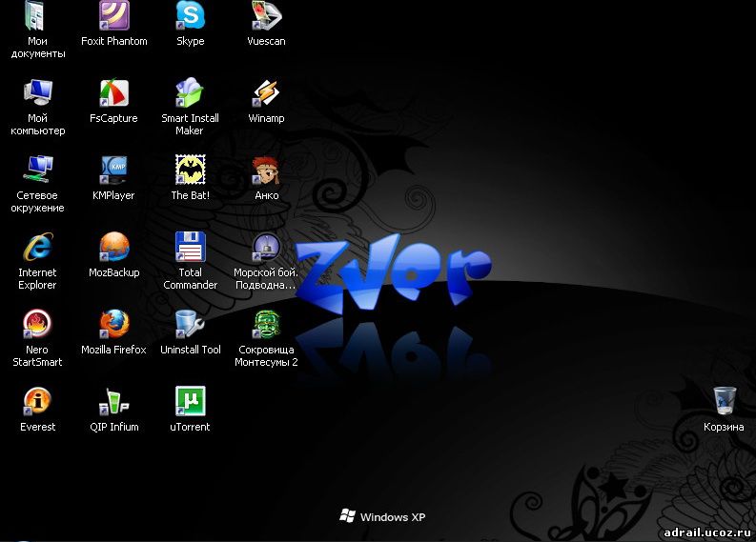Image resolution: width=756 pixels, height=542 pixels.
Task: Select the Vuescan scanner icon
Action: tap(266, 16)
